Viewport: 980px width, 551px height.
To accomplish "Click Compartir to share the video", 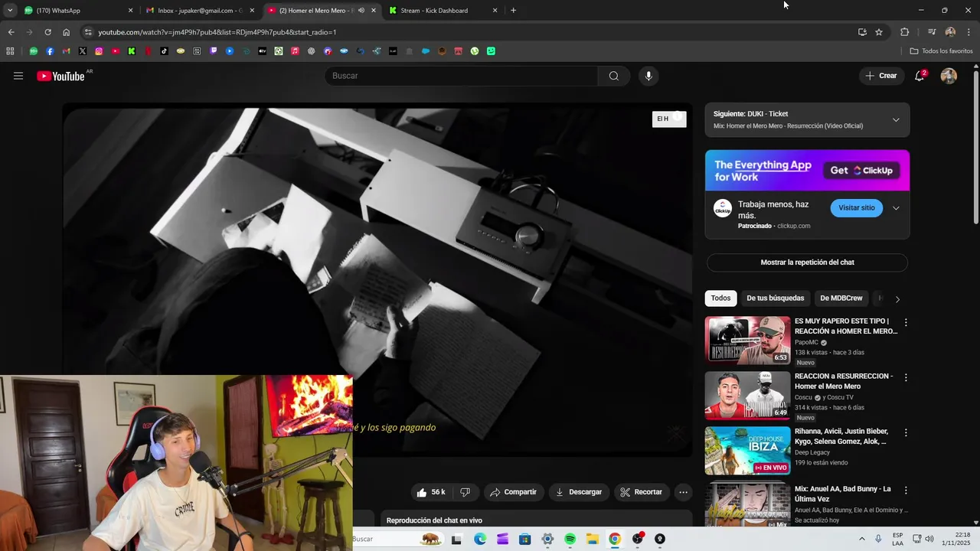I will point(513,492).
